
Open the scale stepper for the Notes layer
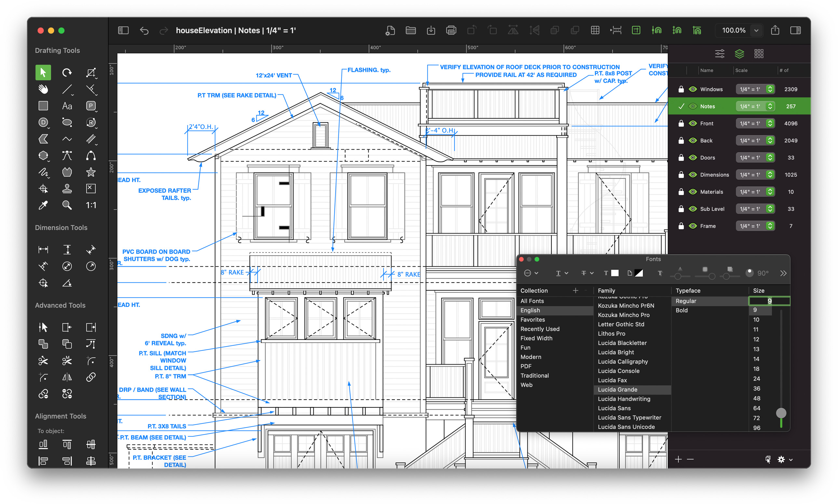(769, 106)
